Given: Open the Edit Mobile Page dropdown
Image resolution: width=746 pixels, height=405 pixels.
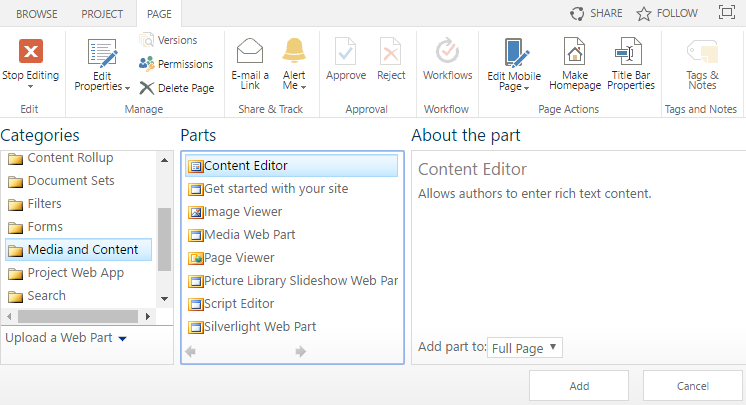Looking at the screenshot, I should [514, 64].
